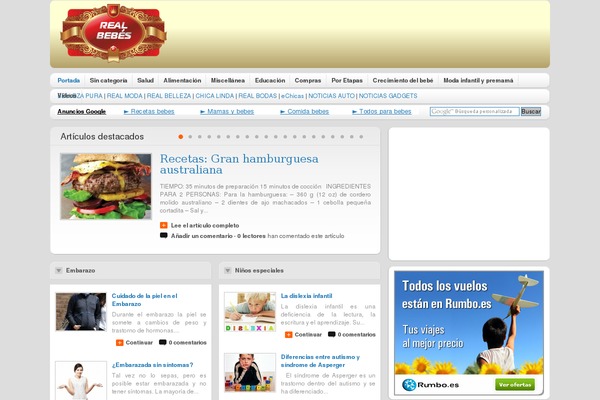Open the NOTICIAS GADGETS link
Screen dimensions: 600x400
[388, 96]
